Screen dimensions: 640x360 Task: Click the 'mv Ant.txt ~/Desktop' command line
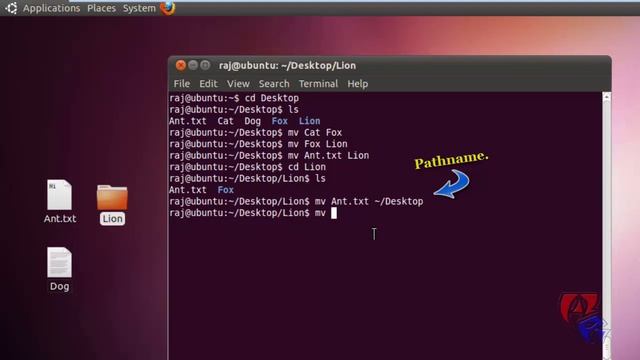click(296, 201)
